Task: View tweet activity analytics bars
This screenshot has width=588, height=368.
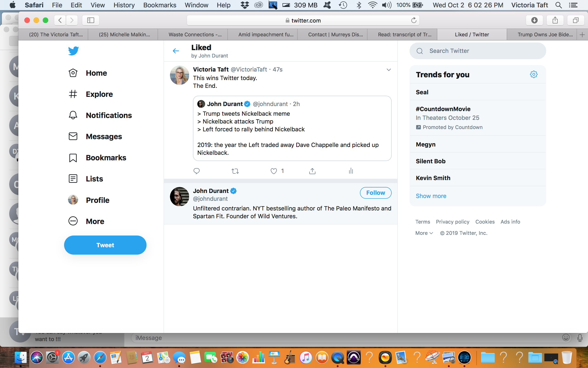Action: pyautogui.click(x=351, y=171)
